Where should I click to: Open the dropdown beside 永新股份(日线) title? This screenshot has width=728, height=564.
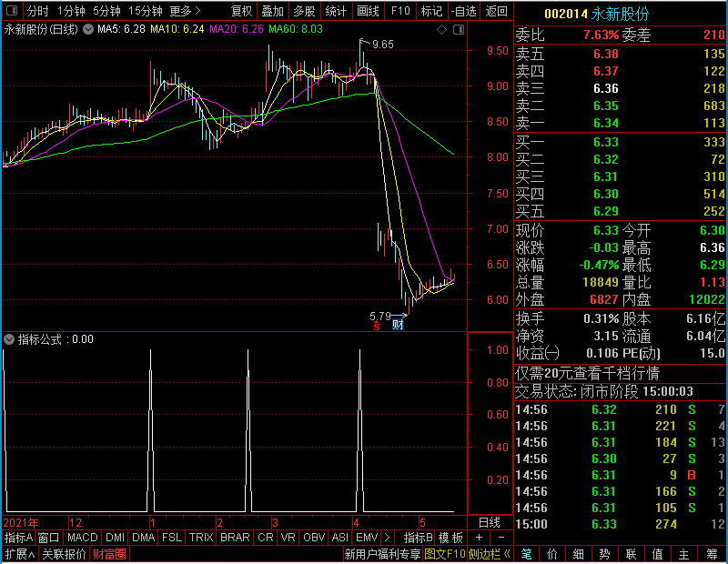click(x=88, y=29)
